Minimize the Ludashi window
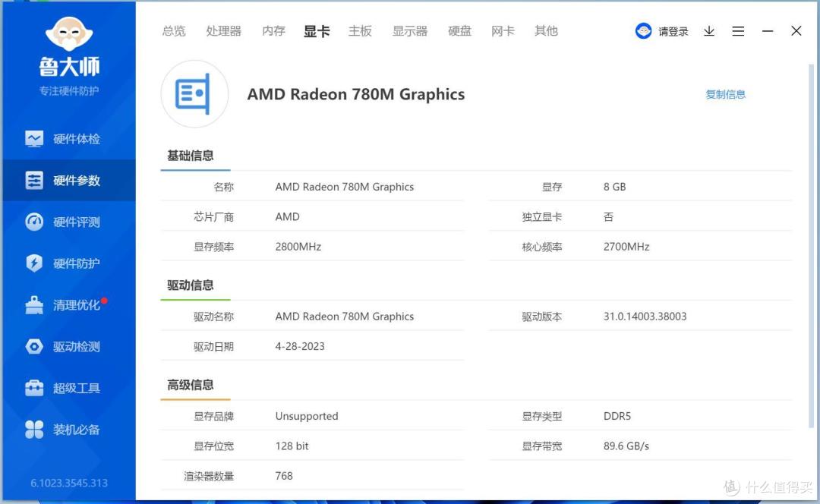This screenshot has height=504, width=820. (x=767, y=31)
